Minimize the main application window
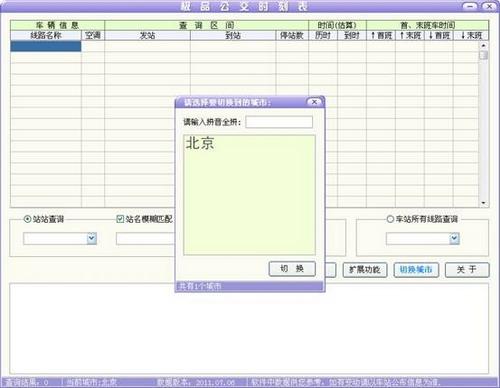This screenshot has width=500, height=388. click(x=470, y=6)
